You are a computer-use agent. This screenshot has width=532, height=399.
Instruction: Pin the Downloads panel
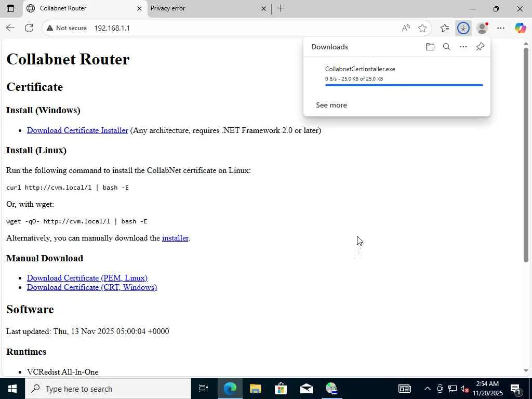pos(480,47)
